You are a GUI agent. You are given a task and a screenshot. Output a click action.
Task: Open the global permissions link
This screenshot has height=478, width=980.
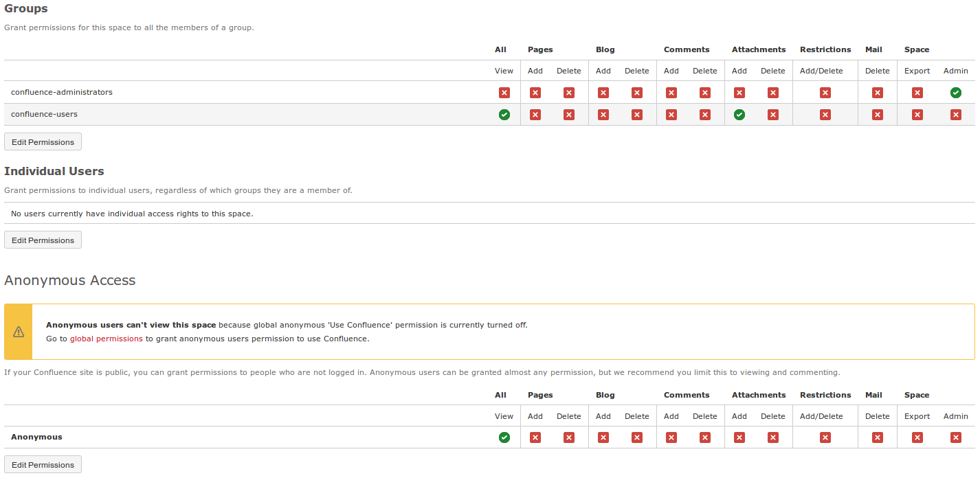[x=106, y=339]
